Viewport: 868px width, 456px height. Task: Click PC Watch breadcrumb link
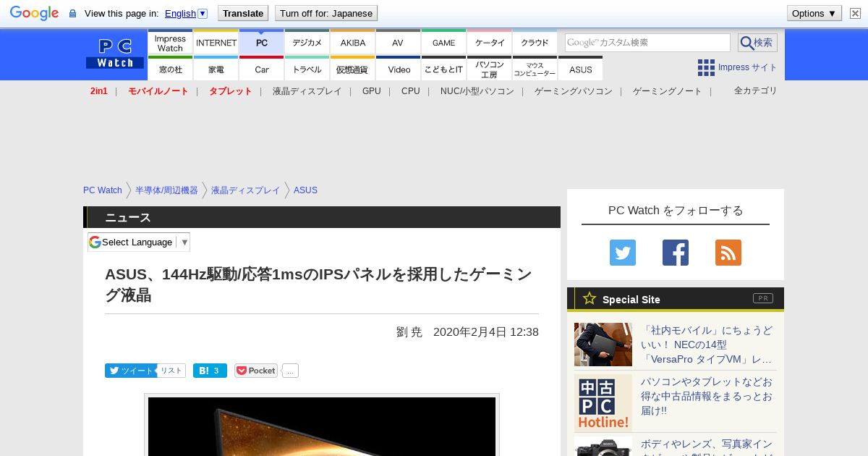[103, 190]
